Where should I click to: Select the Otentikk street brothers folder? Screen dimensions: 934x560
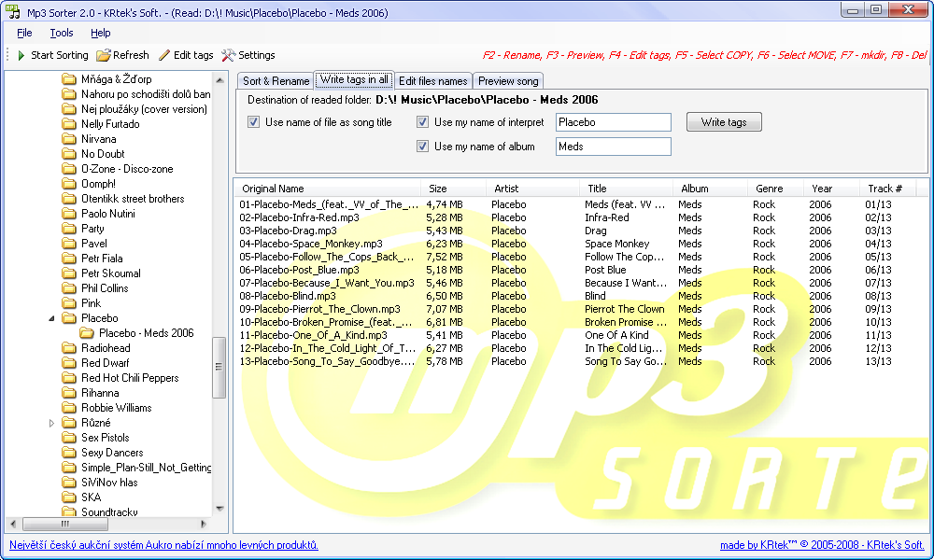point(133,198)
